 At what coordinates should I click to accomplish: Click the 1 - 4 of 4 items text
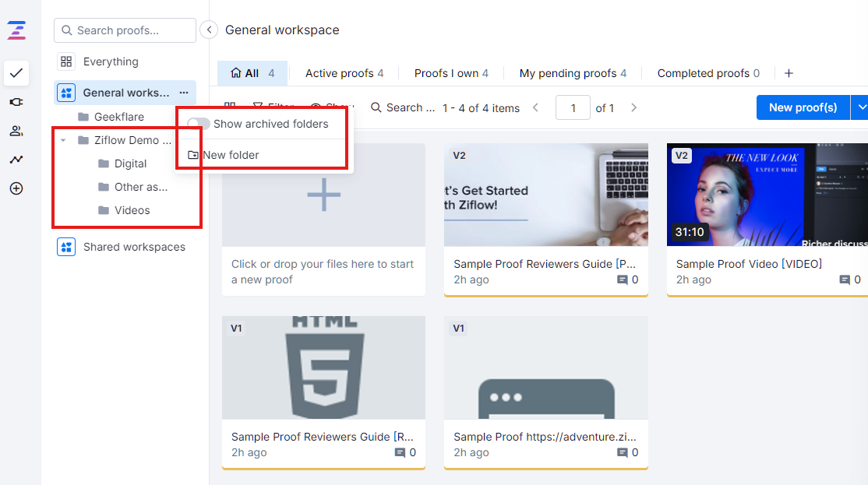coord(481,108)
